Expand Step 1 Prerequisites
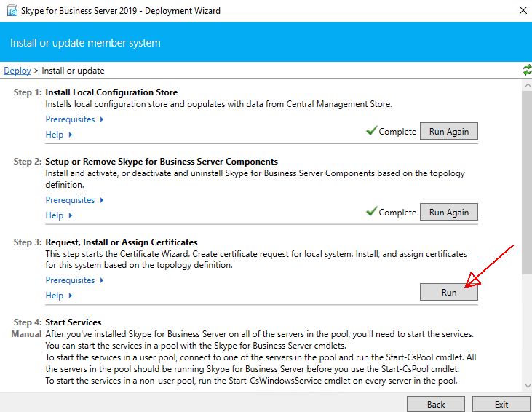 [x=74, y=119]
